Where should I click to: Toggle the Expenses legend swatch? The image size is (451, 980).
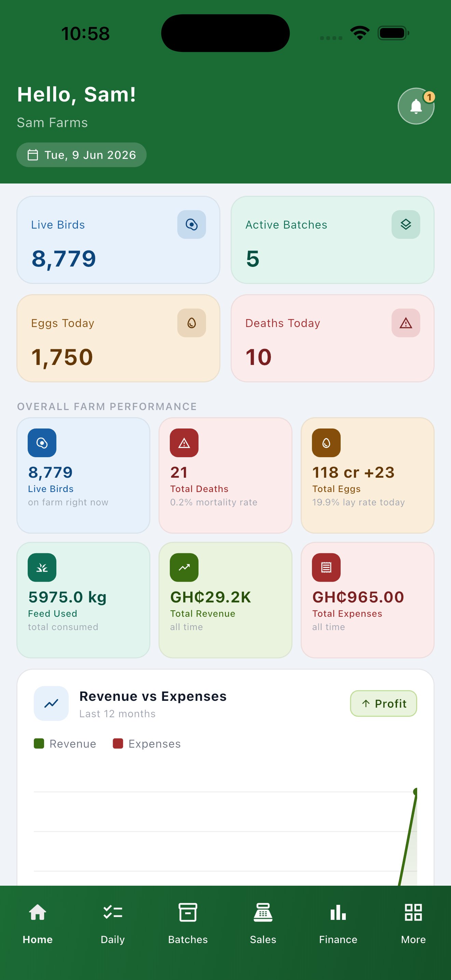coord(118,743)
